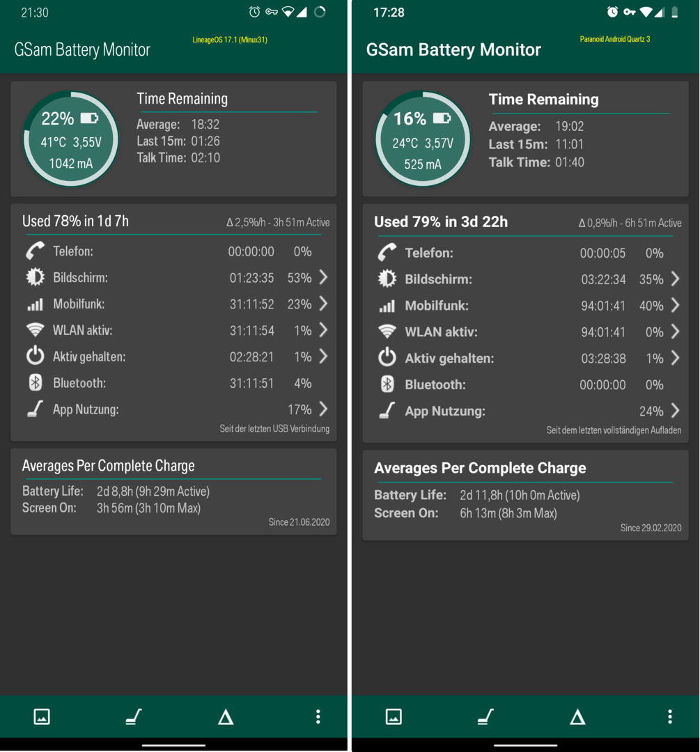The image size is (700, 752).
Task: Tap Bluetooth icon beside 00:00:00 0% row
Action: (387, 384)
